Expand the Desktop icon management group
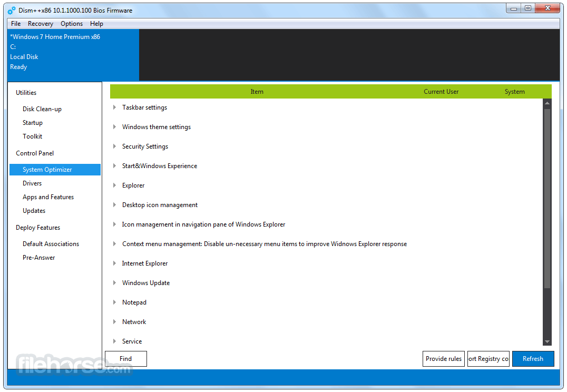The image size is (567, 392). pos(114,205)
